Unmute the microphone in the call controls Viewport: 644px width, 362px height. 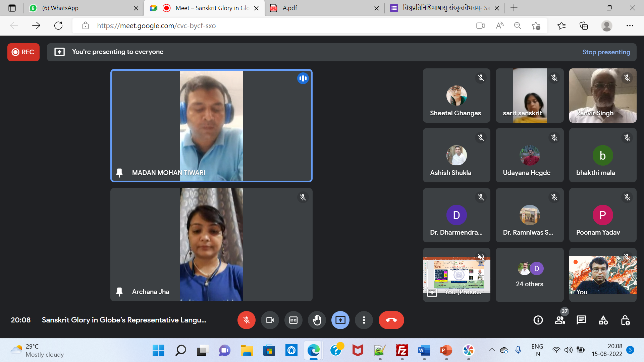(x=246, y=320)
